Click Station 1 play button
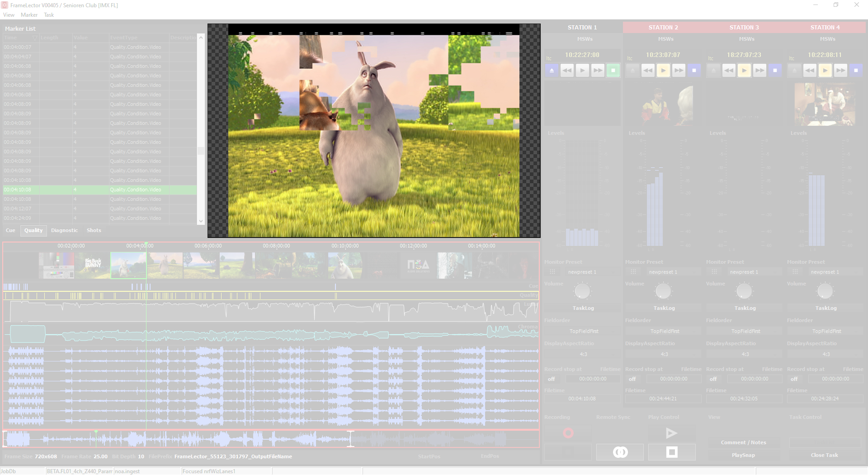Image resolution: width=868 pixels, height=475 pixels. pos(582,71)
